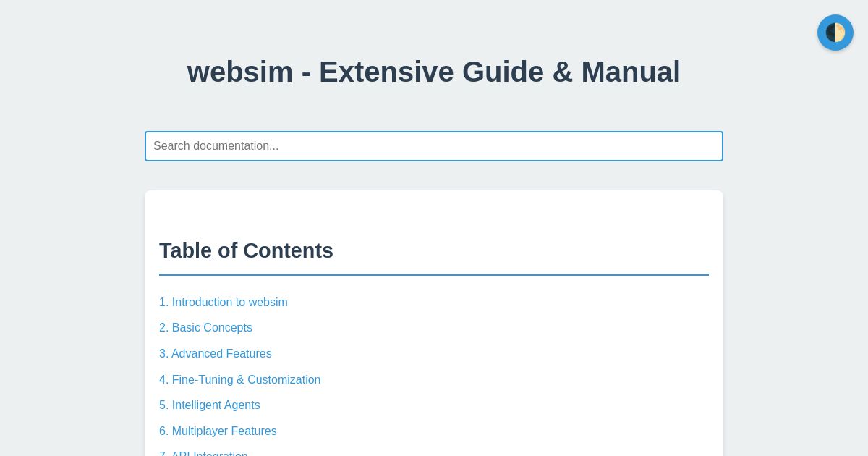The image size is (868, 456).
Task: Click the theme switcher in the top-right corner
Action: click(835, 33)
